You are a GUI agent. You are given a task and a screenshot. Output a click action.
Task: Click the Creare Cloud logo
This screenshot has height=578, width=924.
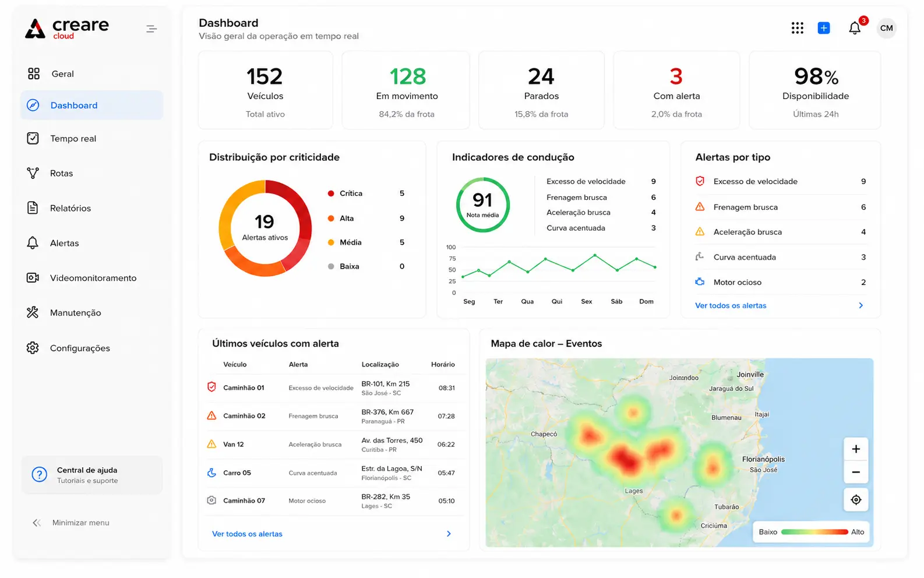point(66,28)
